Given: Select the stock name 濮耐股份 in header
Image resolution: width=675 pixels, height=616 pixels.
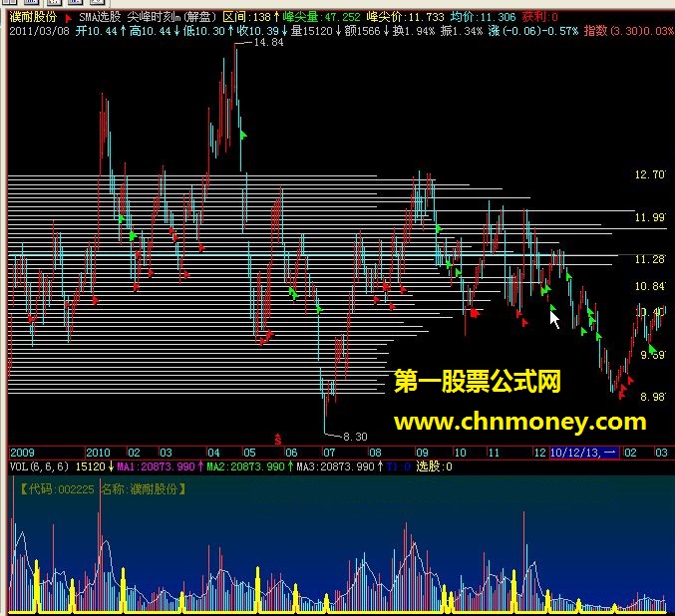Looking at the screenshot, I should (x=33, y=17).
